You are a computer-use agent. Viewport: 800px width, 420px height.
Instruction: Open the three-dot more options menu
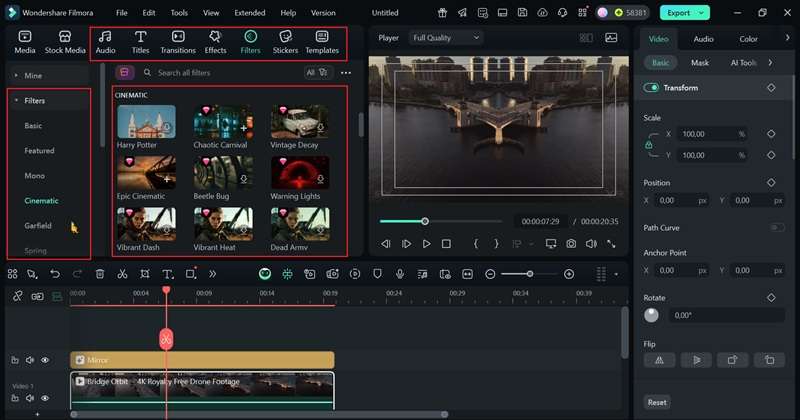click(346, 72)
